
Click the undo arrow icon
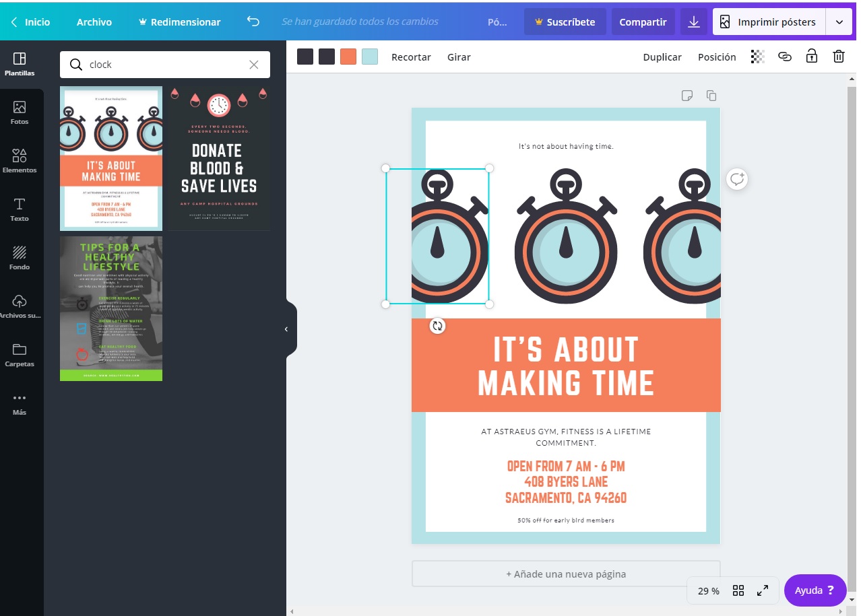(x=253, y=22)
